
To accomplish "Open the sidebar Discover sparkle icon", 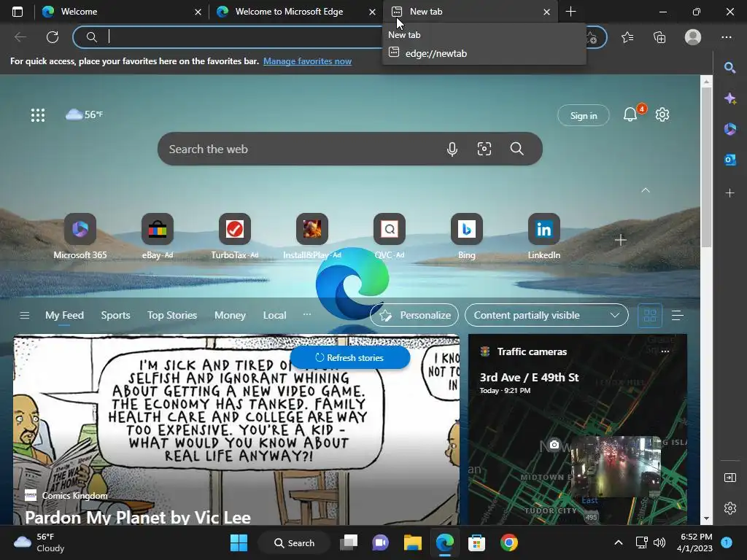I will (729, 98).
